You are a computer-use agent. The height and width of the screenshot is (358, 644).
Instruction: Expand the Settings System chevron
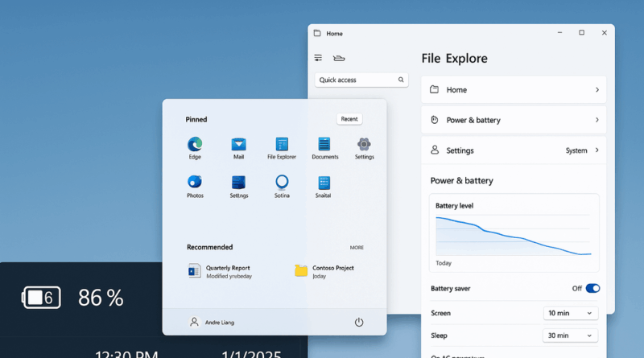click(x=597, y=150)
